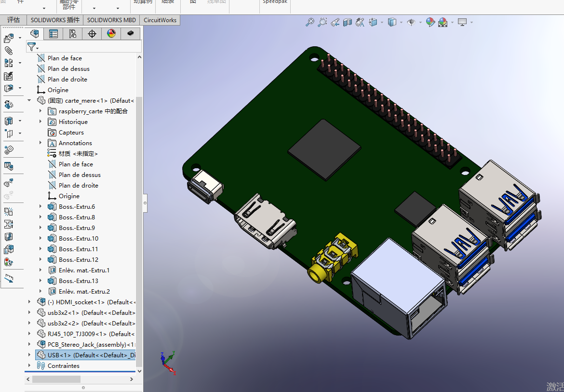Click the Dynamic Annotation Views icon
The image size is (564, 392).
(360, 22)
